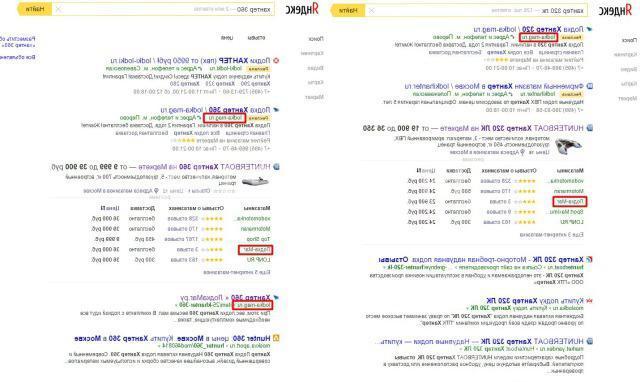Expand Ещё 3 интернет-магазина under the Хантер 320 ЛК offers
Image resolution: width=640 pixels, height=382 pixels.
click(551, 235)
